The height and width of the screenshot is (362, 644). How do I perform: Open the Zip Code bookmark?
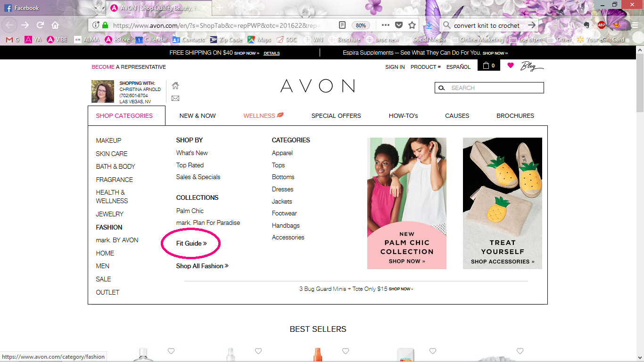[x=226, y=40]
